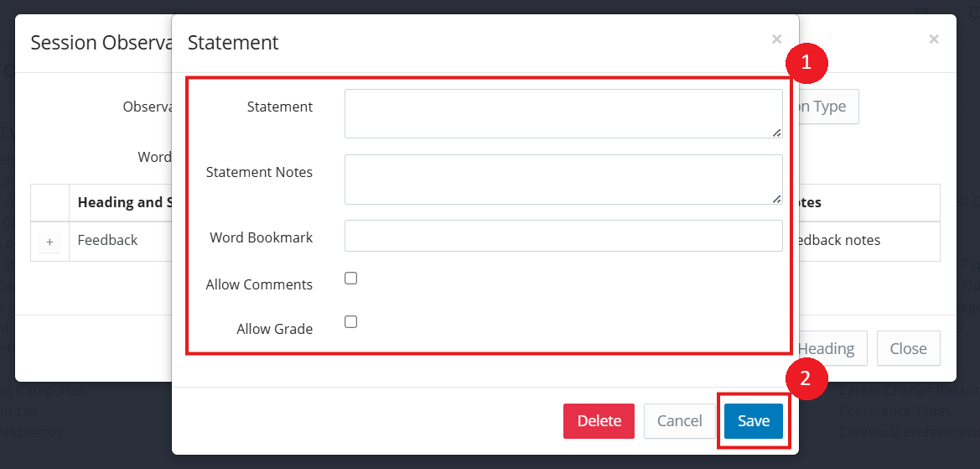Tick the Allow Grade checkbox
The image size is (980, 469).
[x=351, y=322]
